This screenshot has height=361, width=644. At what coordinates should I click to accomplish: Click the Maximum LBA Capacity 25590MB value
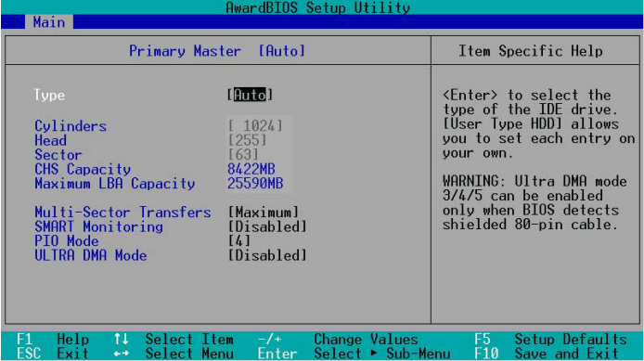point(255,184)
